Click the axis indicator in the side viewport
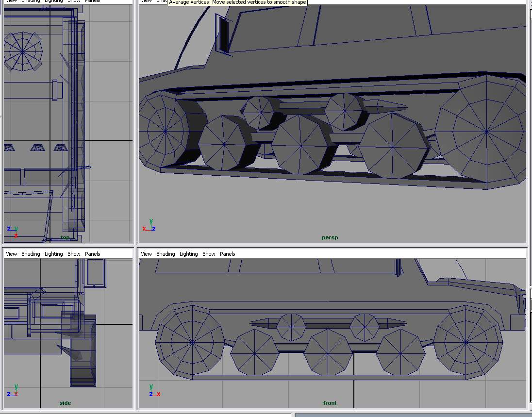The width and height of the screenshot is (532, 417). pos(13,391)
